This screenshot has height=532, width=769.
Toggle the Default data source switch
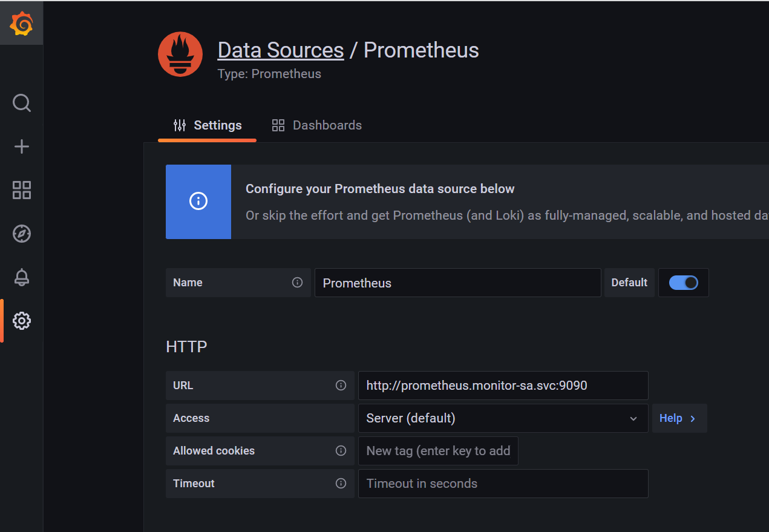pyautogui.click(x=684, y=283)
